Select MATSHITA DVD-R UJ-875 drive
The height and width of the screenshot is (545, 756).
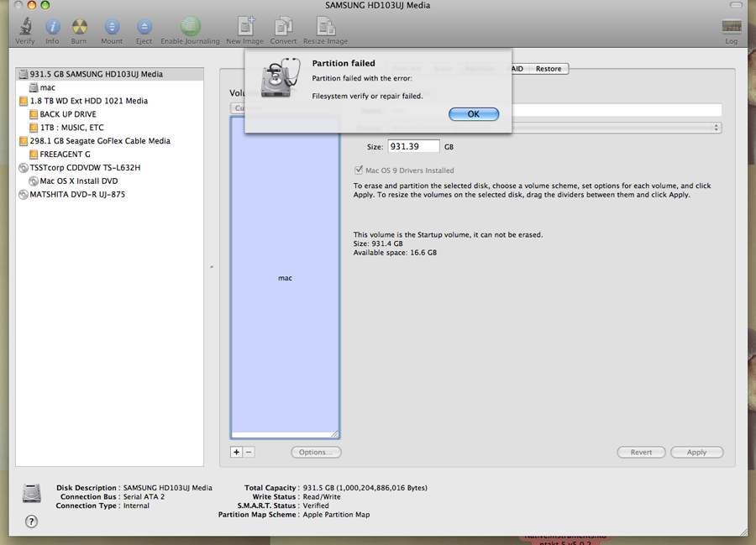pos(110,194)
